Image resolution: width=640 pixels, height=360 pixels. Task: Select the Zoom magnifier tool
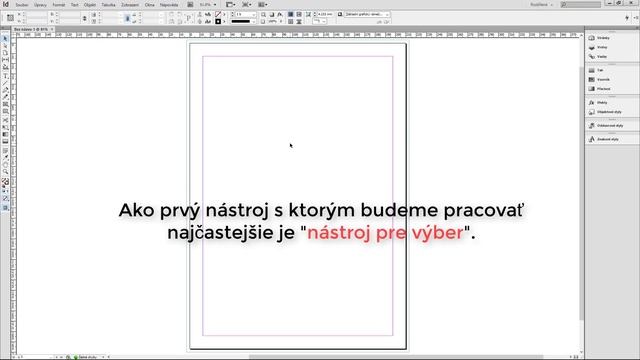pos(5,172)
